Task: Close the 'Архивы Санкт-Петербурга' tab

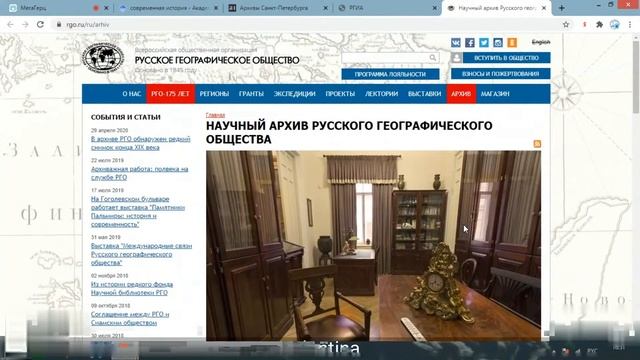Action: (325, 8)
